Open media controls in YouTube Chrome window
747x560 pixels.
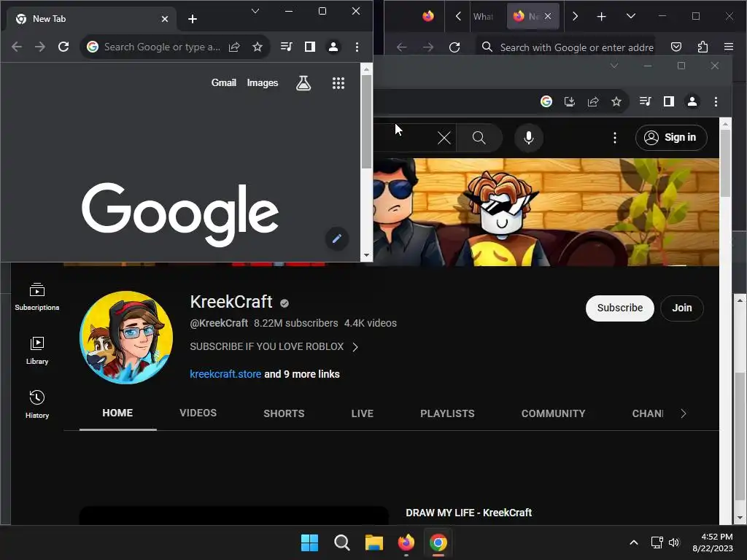[645, 101]
